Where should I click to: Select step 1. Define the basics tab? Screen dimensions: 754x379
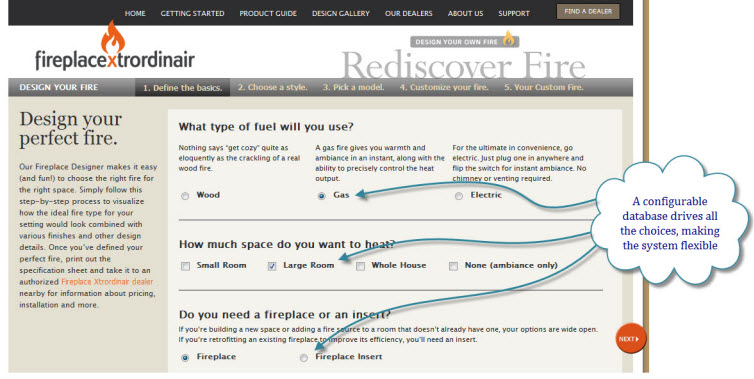coord(182,88)
